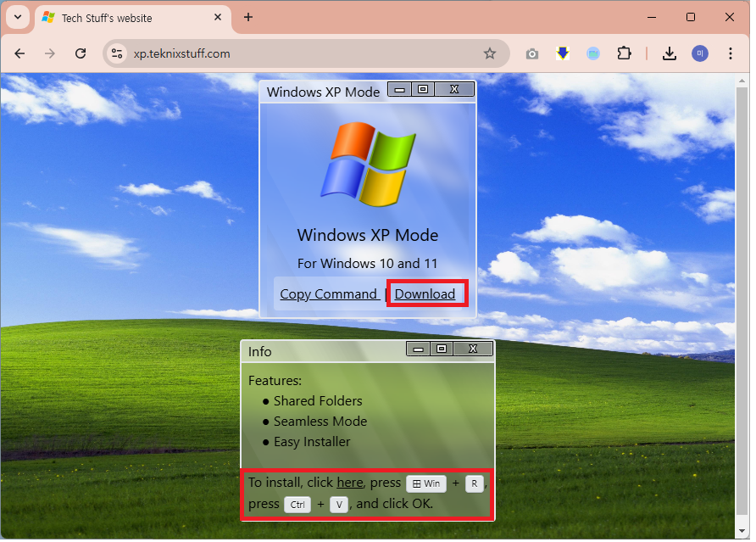Screen dimensions: 756x542
Task: Click the 'Easy Installer' feature text
Action: [x=312, y=442]
